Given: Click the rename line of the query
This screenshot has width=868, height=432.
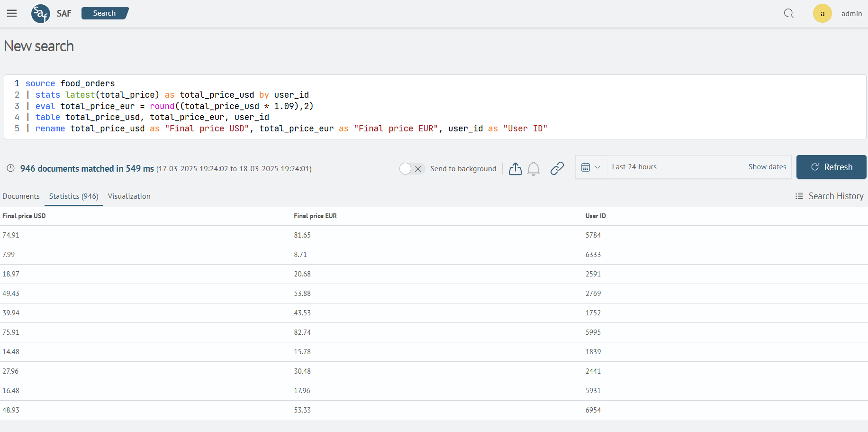Looking at the screenshot, I should tap(287, 129).
